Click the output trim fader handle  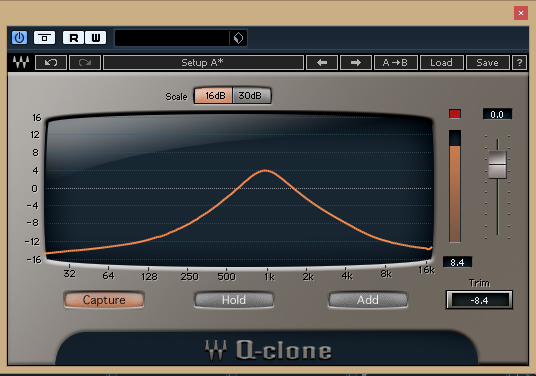click(x=497, y=165)
